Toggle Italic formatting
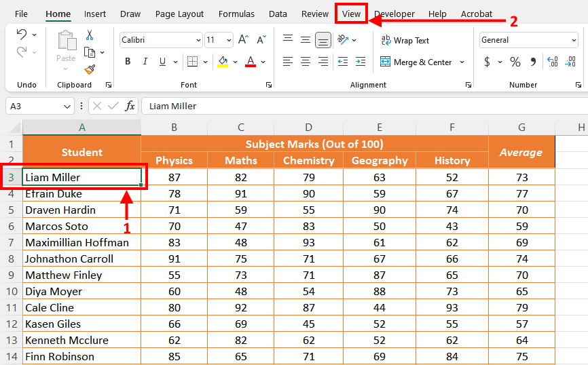Screen dimensions: 588x365 (x=145, y=62)
